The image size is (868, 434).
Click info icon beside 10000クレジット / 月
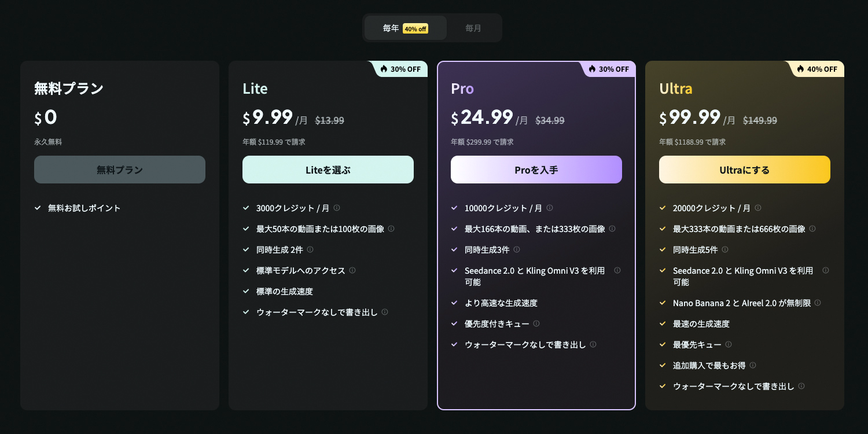(x=550, y=208)
